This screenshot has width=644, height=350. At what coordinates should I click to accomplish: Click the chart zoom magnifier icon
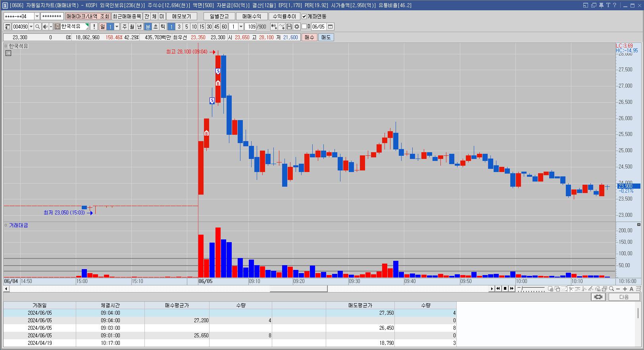pyautogui.click(x=611, y=289)
